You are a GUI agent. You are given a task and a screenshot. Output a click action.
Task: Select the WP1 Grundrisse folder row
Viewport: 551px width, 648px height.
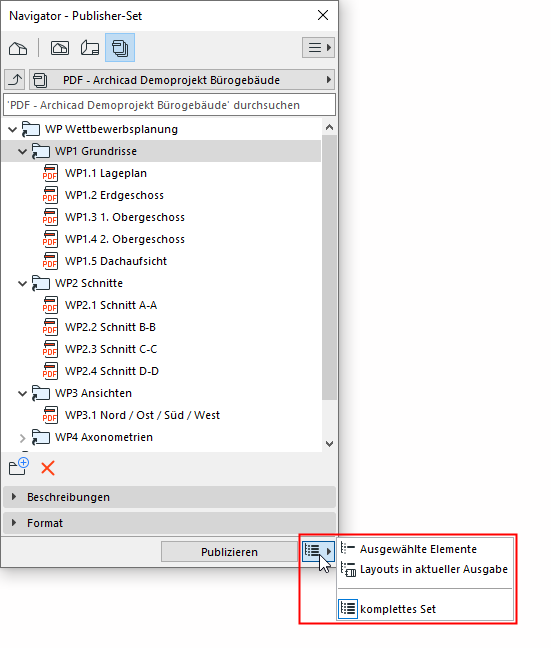(x=161, y=151)
